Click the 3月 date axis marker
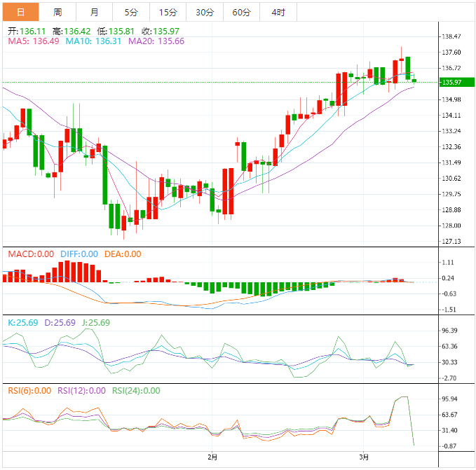Viewport: 476px width, 470px height. coord(364,457)
